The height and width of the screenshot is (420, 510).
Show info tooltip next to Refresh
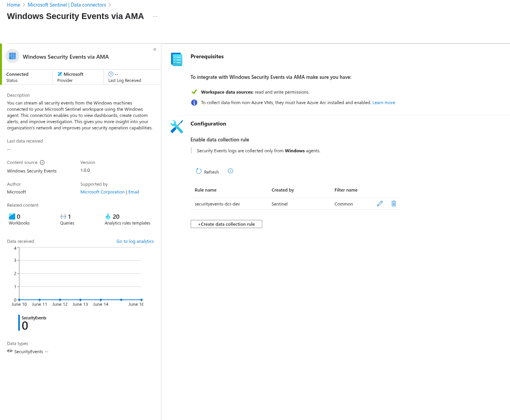pos(230,171)
